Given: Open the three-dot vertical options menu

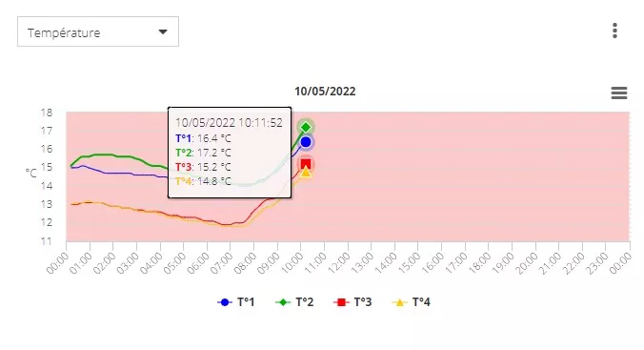Looking at the screenshot, I should click(x=614, y=31).
